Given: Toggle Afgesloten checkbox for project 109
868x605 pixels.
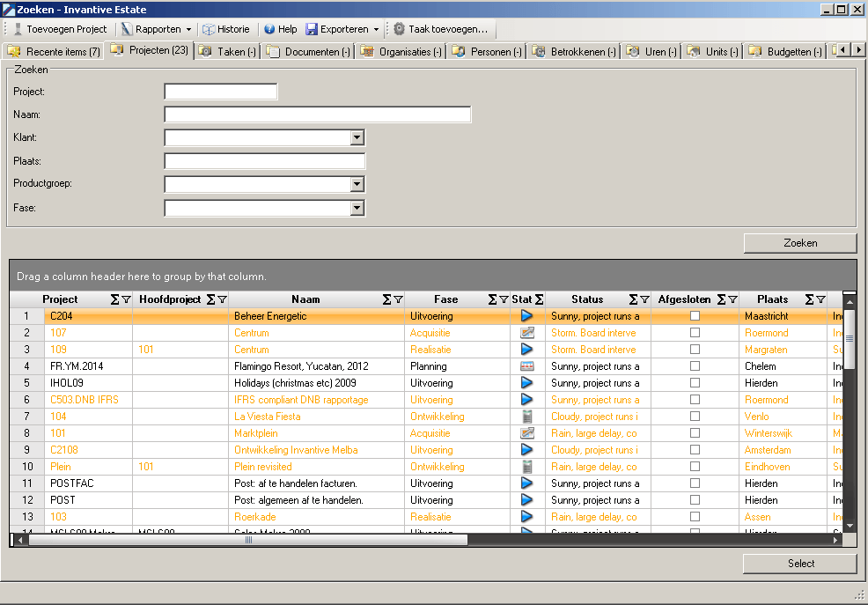Looking at the screenshot, I should pyautogui.click(x=695, y=350).
